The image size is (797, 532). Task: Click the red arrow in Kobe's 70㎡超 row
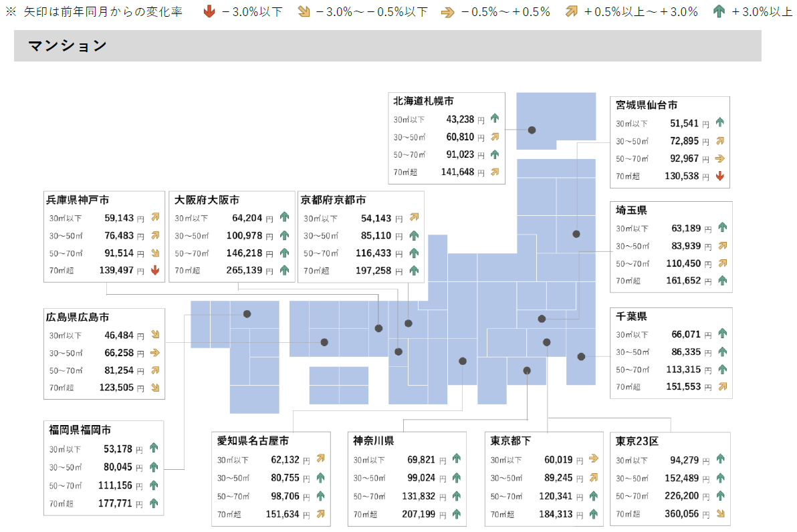coord(155,271)
